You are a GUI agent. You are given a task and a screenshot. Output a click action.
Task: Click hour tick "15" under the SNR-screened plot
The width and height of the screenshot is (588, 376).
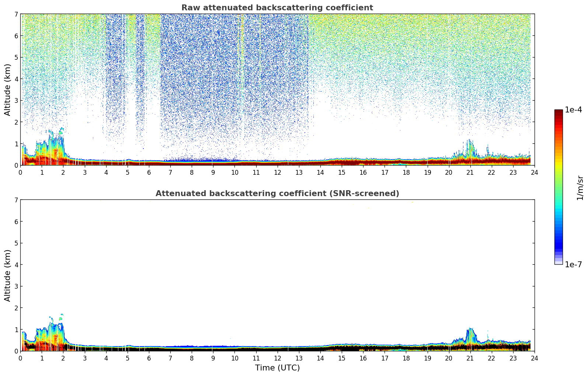point(342,358)
